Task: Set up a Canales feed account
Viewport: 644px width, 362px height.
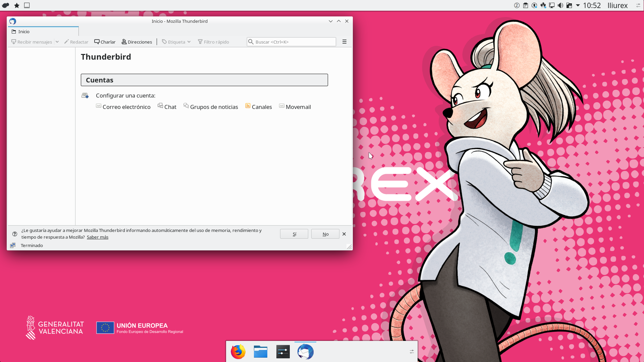Action: click(x=259, y=107)
